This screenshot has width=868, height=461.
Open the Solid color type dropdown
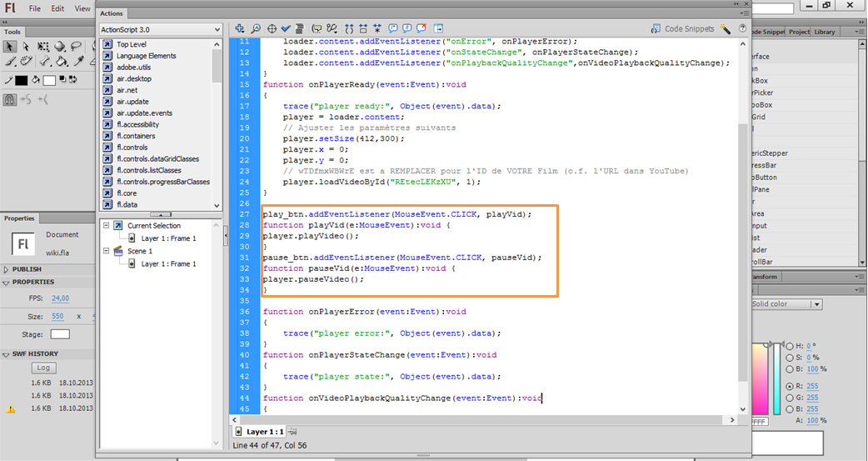pos(787,304)
